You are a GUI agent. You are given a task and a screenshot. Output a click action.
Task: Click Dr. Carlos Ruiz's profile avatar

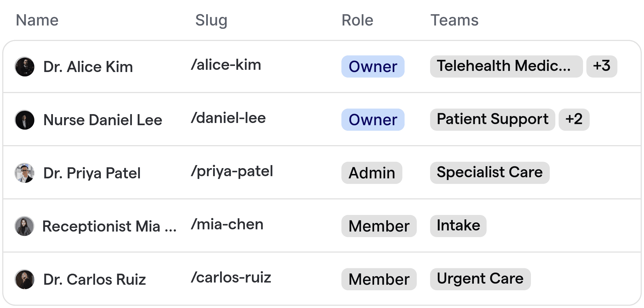point(24,279)
